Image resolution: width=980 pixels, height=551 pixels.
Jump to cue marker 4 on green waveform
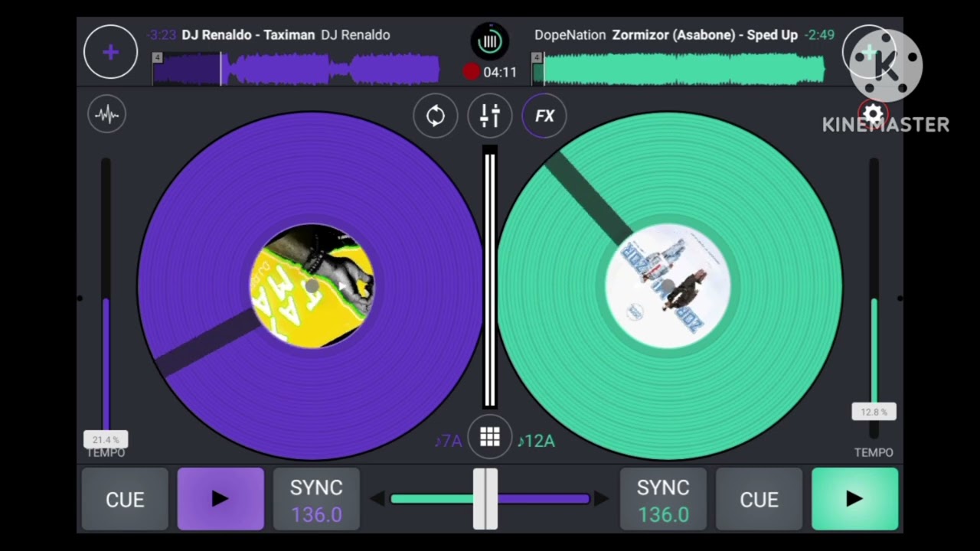click(537, 57)
